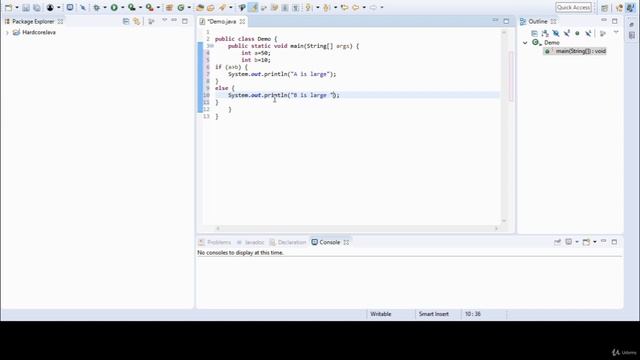Click the Save All toolbar icon
Viewport: 640px width, 360px height.
(x=37, y=7)
